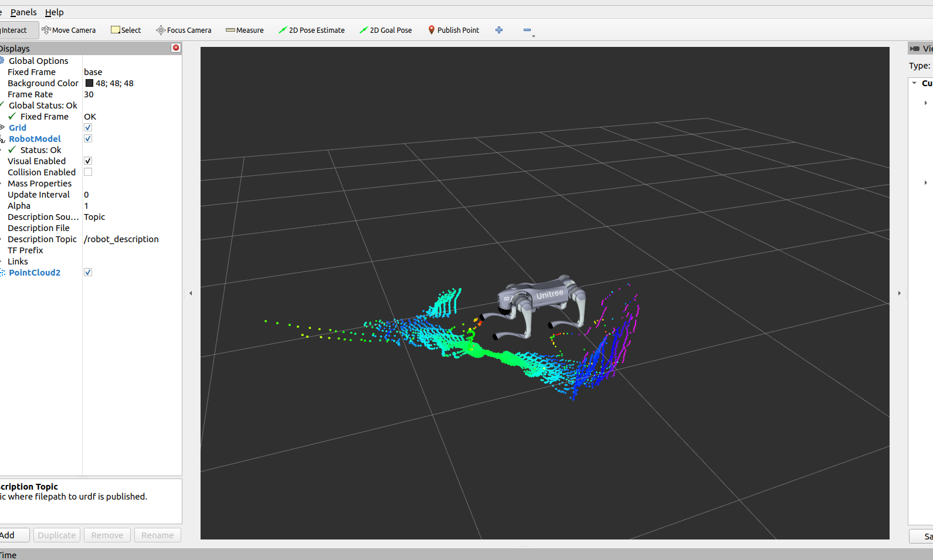Click the Global Status: Ok row
Screen dimensions: 933x560
tap(43, 106)
